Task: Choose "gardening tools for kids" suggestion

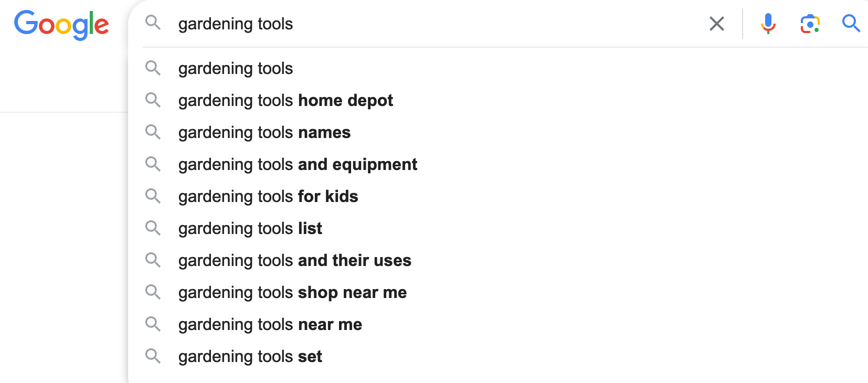Action: coord(268,197)
